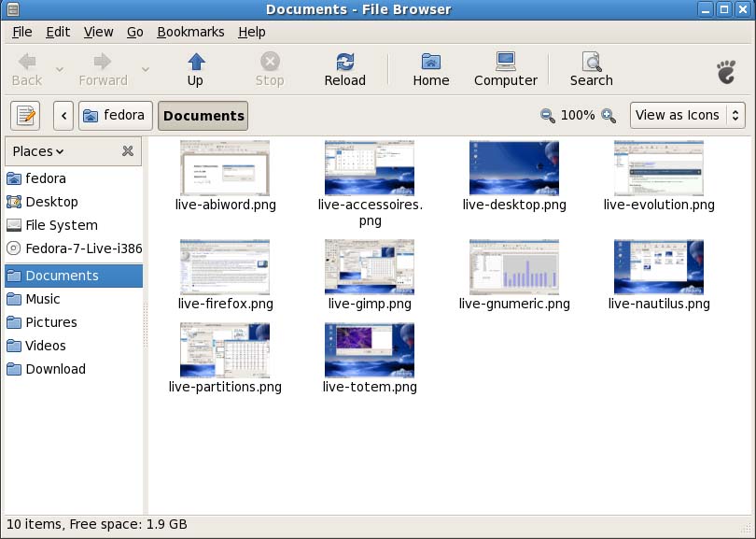Open the Search tool
This screenshot has width=756, height=539.
pyautogui.click(x=591, y=63)
